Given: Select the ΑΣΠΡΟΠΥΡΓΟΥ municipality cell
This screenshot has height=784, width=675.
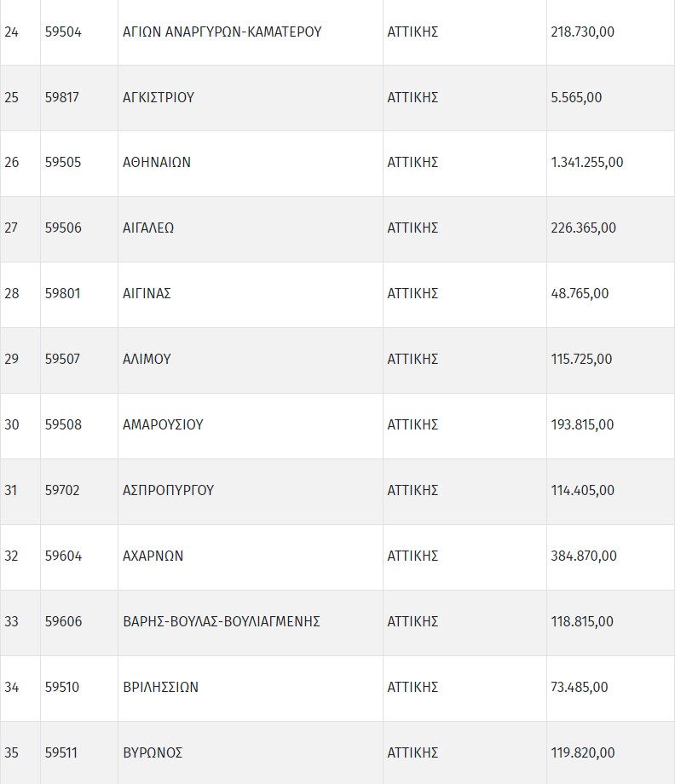Looking at the screenshot, I should [168, 490].
